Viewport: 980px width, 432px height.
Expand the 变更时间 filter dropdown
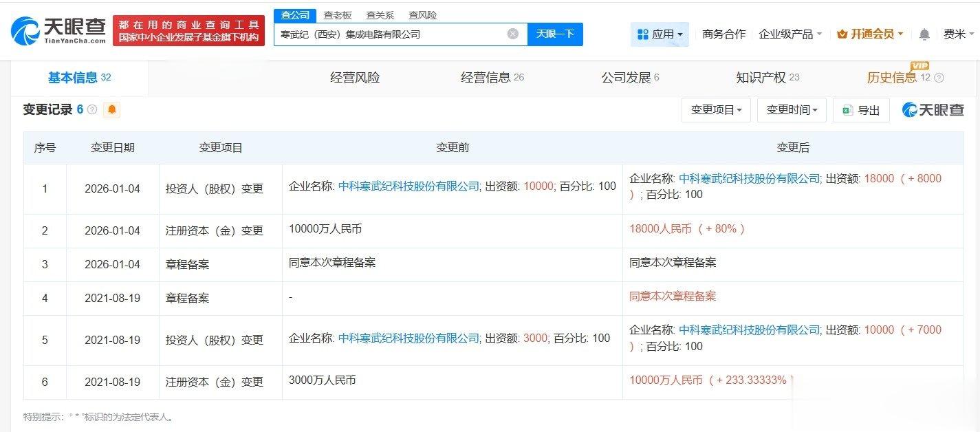click(x=792, y=110)
